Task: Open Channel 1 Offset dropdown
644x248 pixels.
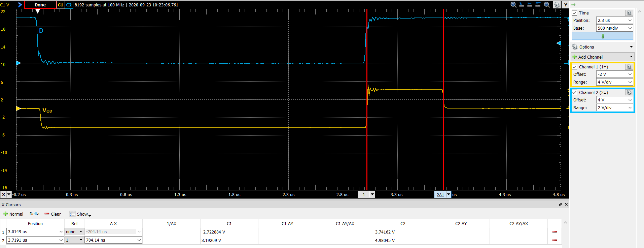Action: (x=630, y=74)
